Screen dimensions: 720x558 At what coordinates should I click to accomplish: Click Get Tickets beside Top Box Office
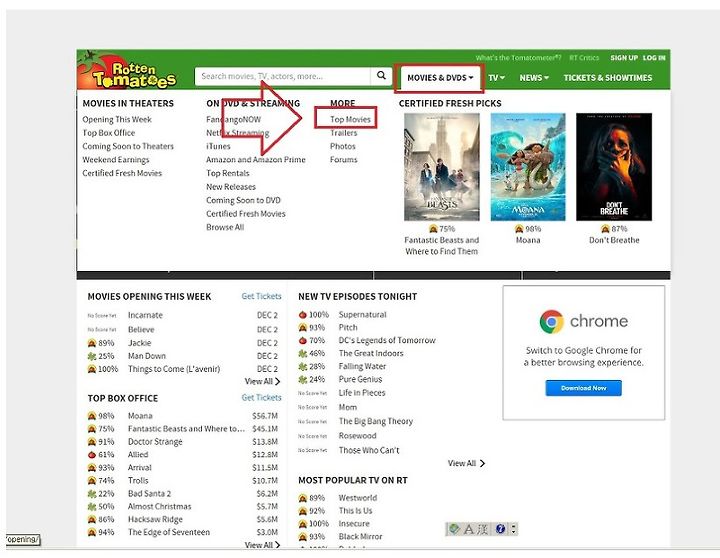click(x=261, y=397)
